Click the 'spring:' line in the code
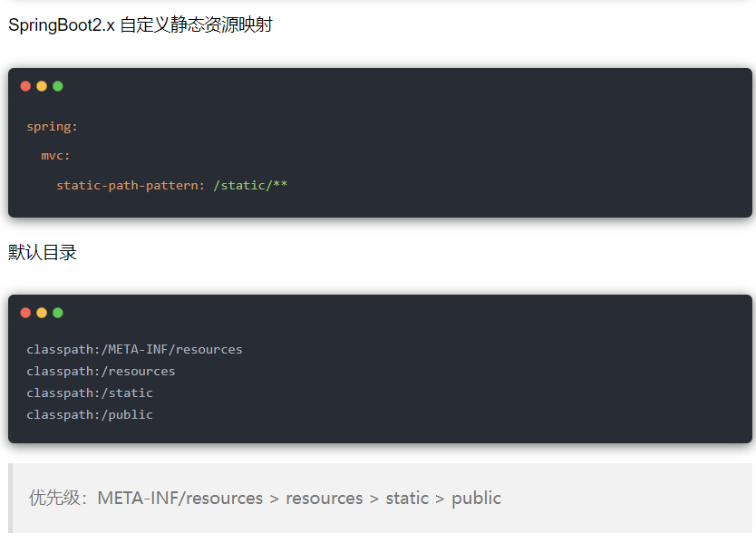This screenshot has height=543, width=756. coord(52,127)
